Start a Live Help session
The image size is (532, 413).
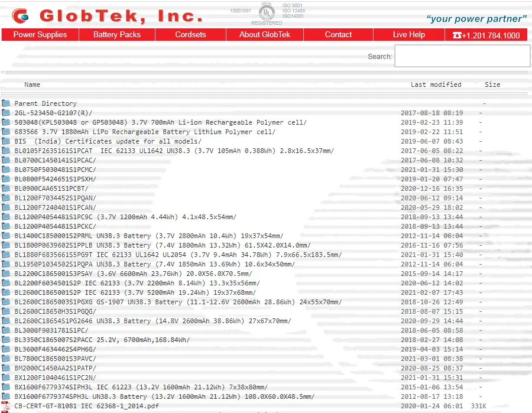tap(409, 35)
